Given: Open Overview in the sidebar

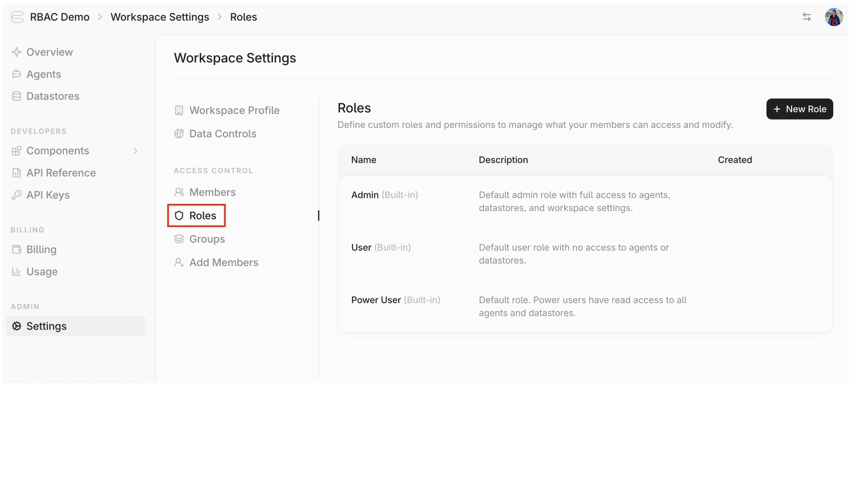Looking at the screenshot, I should point(49,52).
